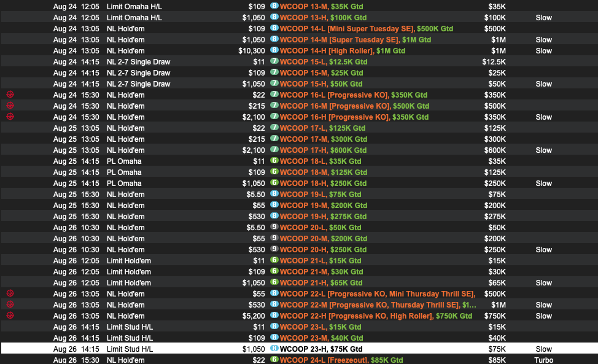This screenshot has width=598, height=364.
Task: Click 'Slow' speed in the WCOOP 13-H row
Action: [x=544, y=18]
